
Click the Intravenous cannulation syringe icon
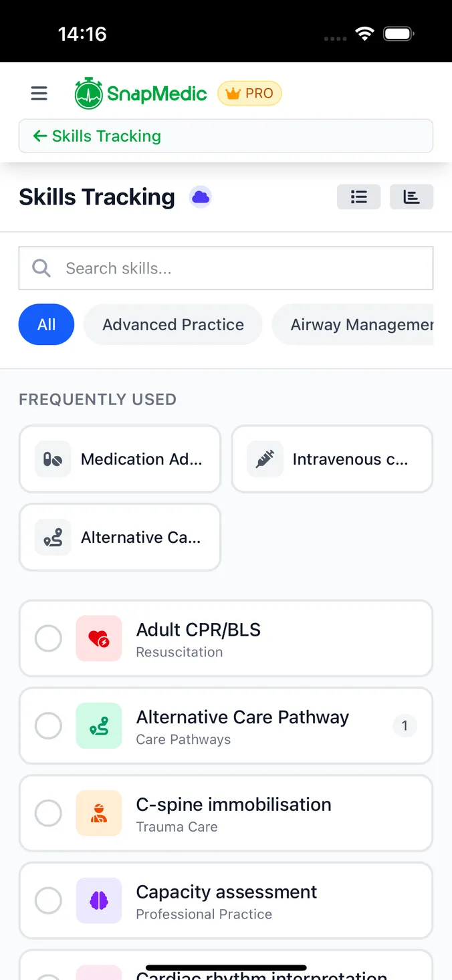click(265, 459)
